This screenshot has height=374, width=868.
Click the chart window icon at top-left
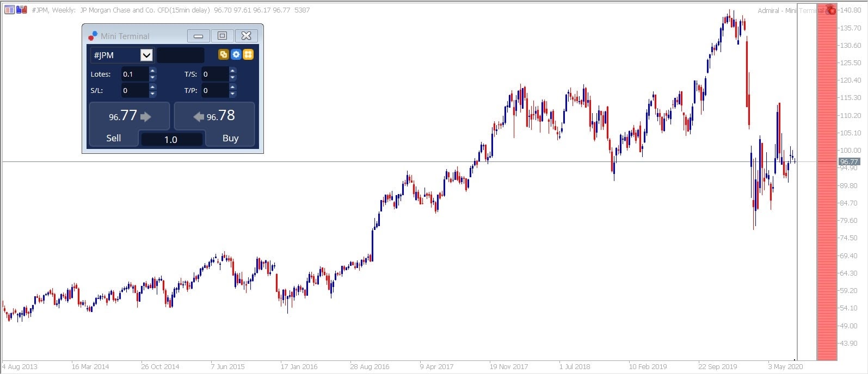point(9,9)
